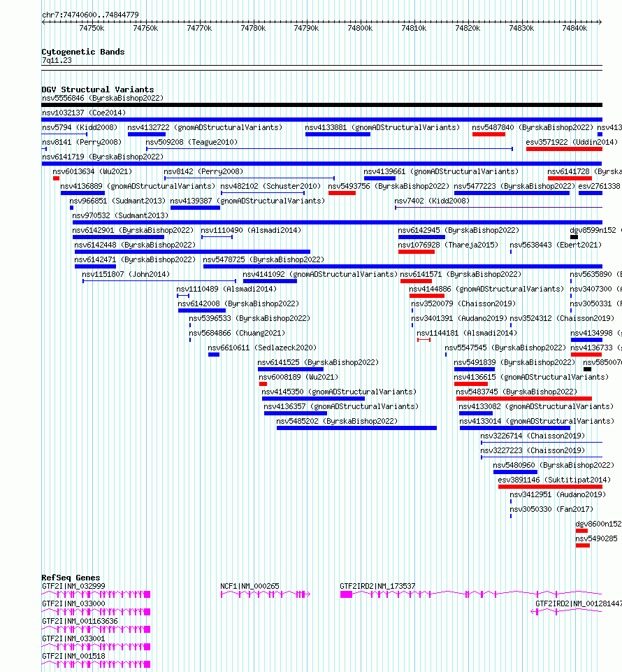622x672 pixels.
Task: Open the nsv5794 (Kidd2008) variant label
Action: (80, 127)
